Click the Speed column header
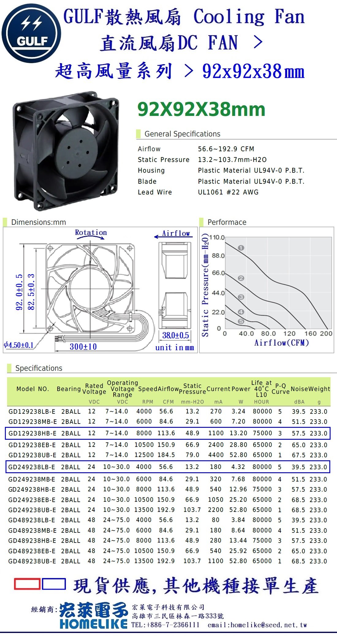Viewport: 337px width, 644px height. point(148,389)
